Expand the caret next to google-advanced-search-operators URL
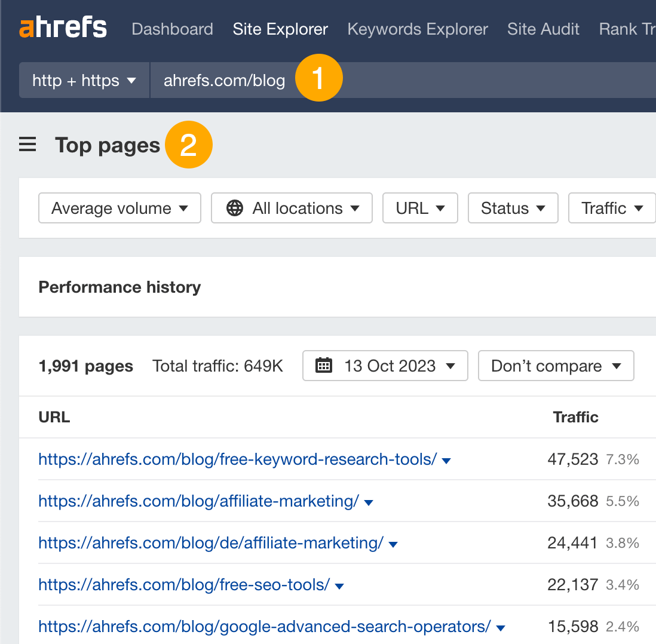The width and height of the screenshot is (656, 644). click(x=500, y=628)
